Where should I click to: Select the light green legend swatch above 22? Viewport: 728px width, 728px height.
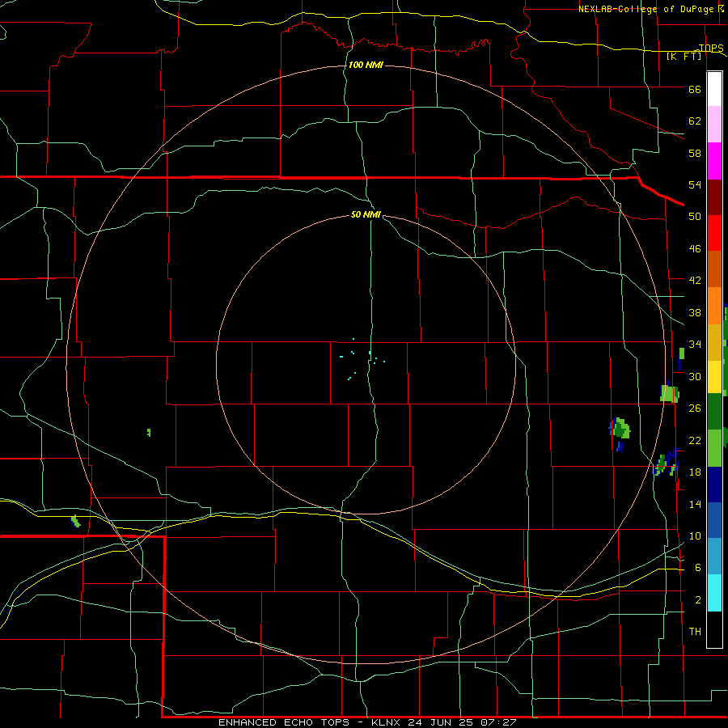click(x=714, y=448)
